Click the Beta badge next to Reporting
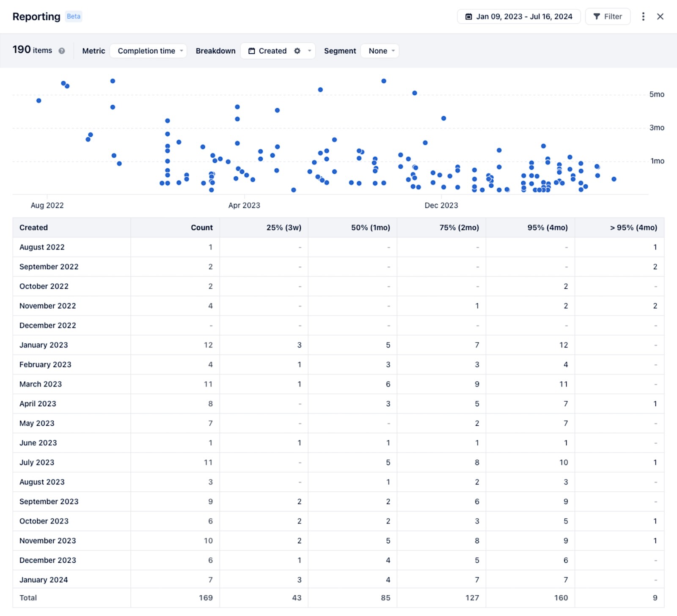The image size is (677, 616). (73, 16)
